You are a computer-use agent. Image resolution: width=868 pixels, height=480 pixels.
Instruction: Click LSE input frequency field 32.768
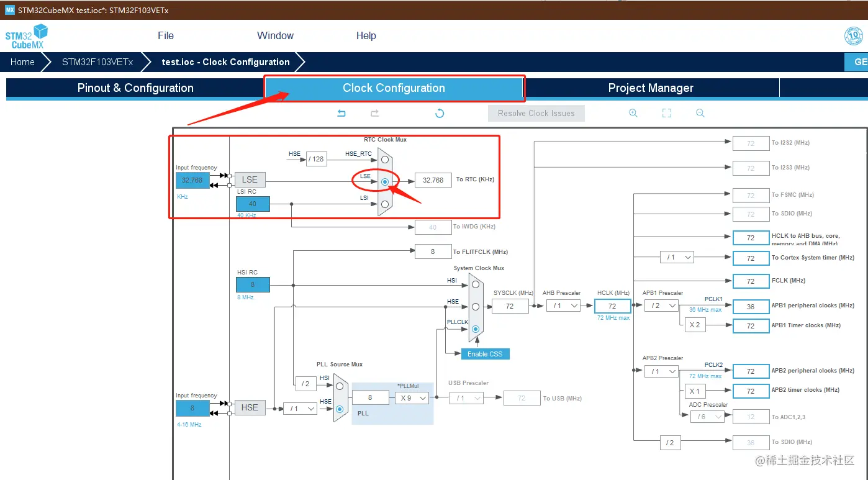coord(192,180)
